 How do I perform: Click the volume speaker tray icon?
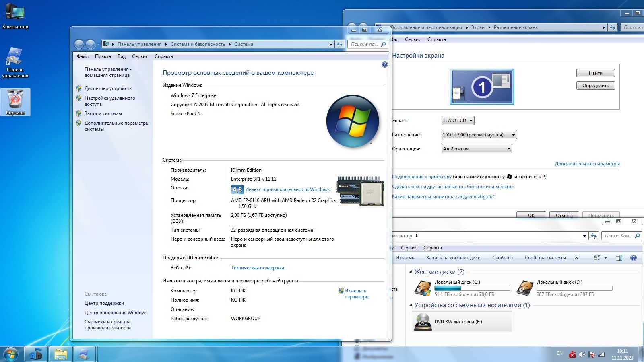coord(582,354)
